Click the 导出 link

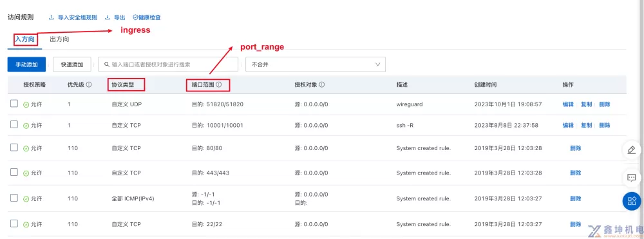point(120,17)
